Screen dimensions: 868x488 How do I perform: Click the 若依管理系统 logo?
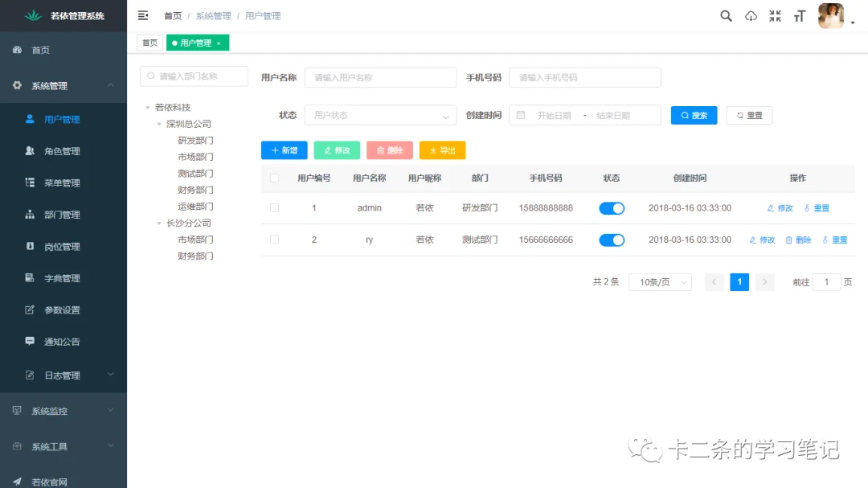pos(33,15)
